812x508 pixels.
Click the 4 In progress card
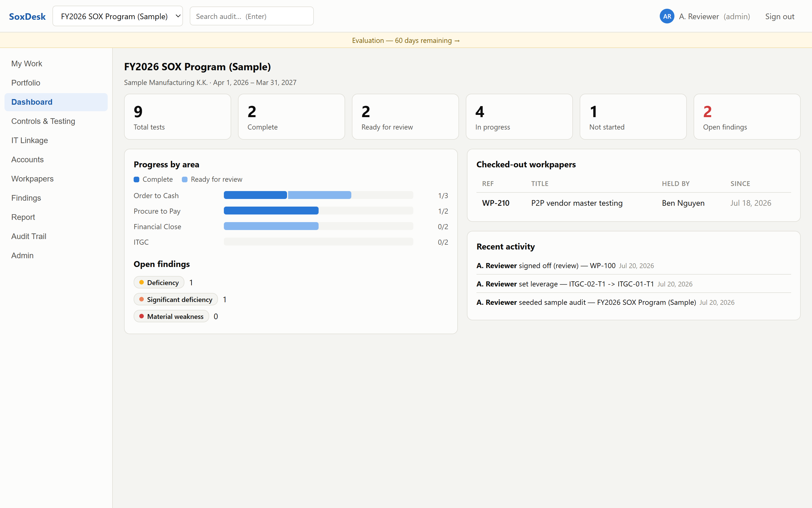pos(519,117)
